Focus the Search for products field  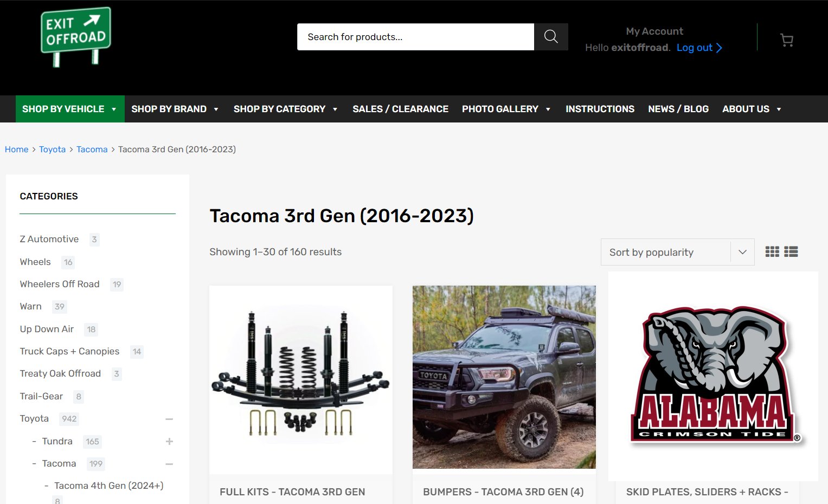(x=415, y=37)
